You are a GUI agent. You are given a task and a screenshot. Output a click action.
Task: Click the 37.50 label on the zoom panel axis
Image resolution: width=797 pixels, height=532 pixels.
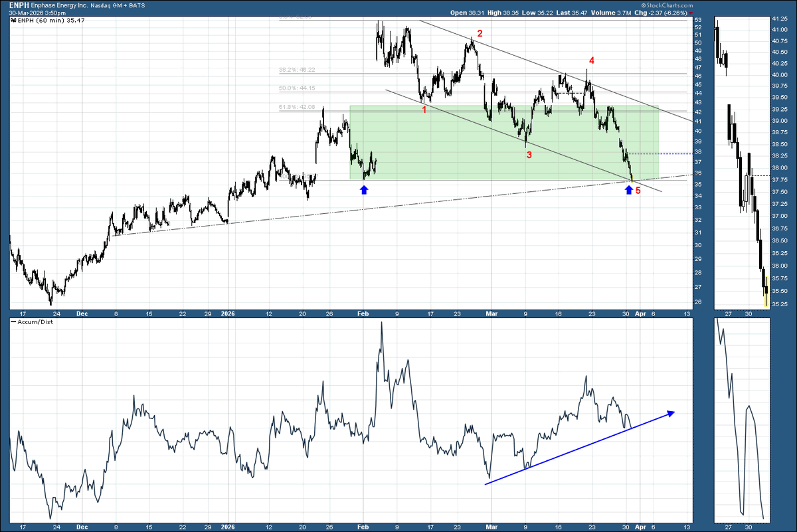point(780,193)
